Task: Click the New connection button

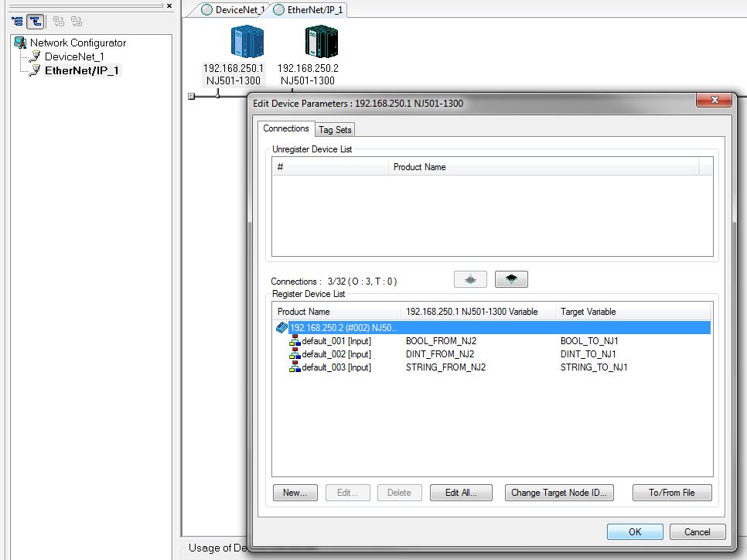Action: point(295,493)
